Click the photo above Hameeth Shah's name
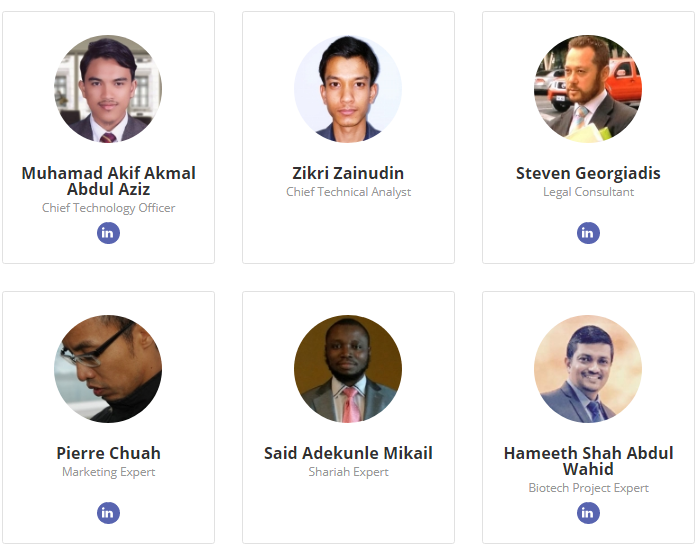This screenshot has width=699, height=560. coord(588,369)
